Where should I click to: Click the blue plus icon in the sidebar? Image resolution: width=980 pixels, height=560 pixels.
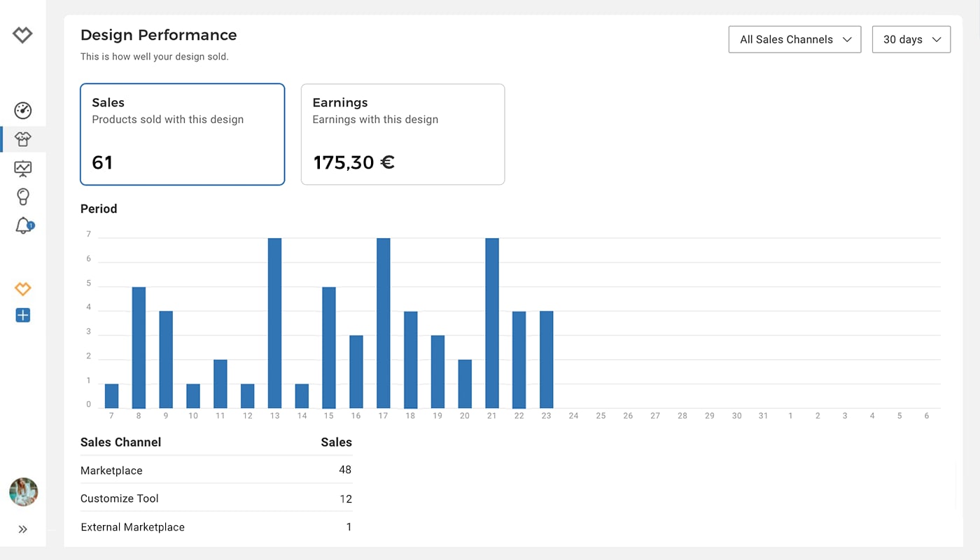coord(23,316)
